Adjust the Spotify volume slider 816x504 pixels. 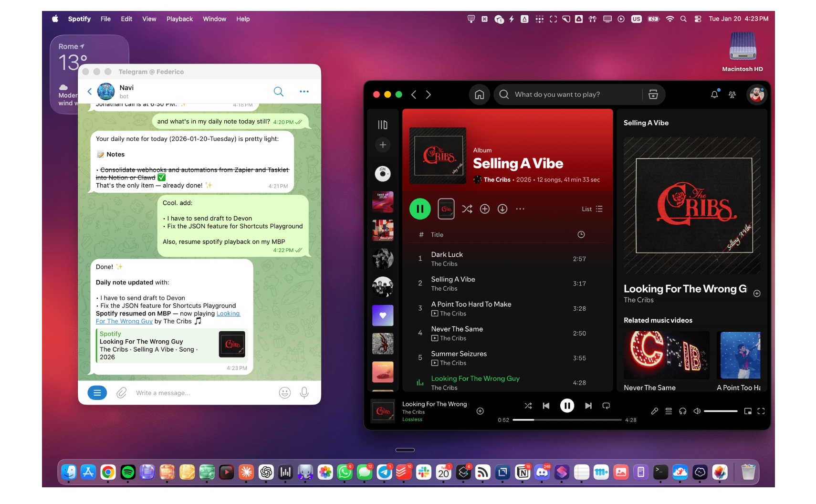tap(721, 411)
